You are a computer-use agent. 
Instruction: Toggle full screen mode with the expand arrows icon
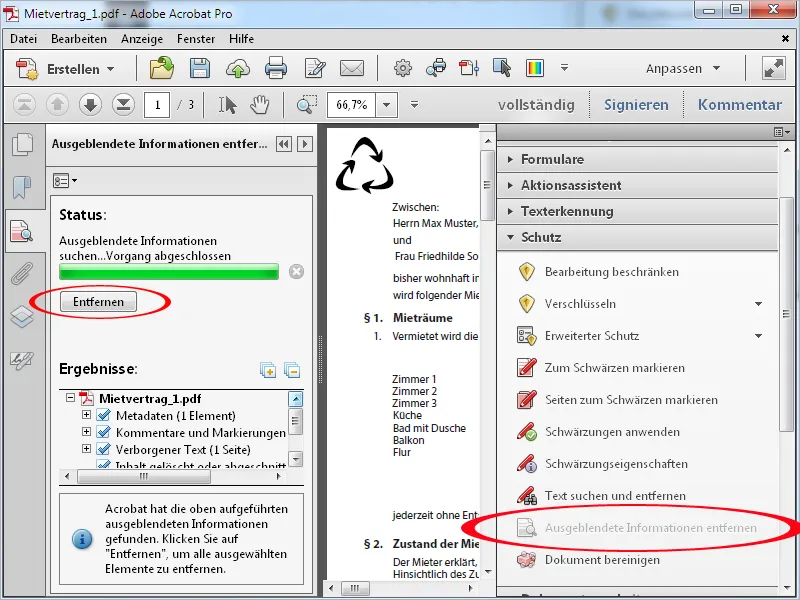[x=773, y=68]
